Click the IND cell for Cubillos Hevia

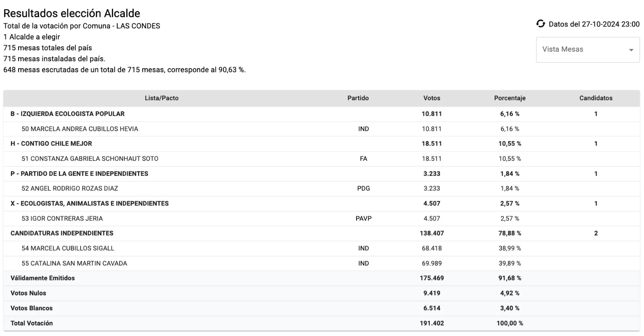[363, 129]
